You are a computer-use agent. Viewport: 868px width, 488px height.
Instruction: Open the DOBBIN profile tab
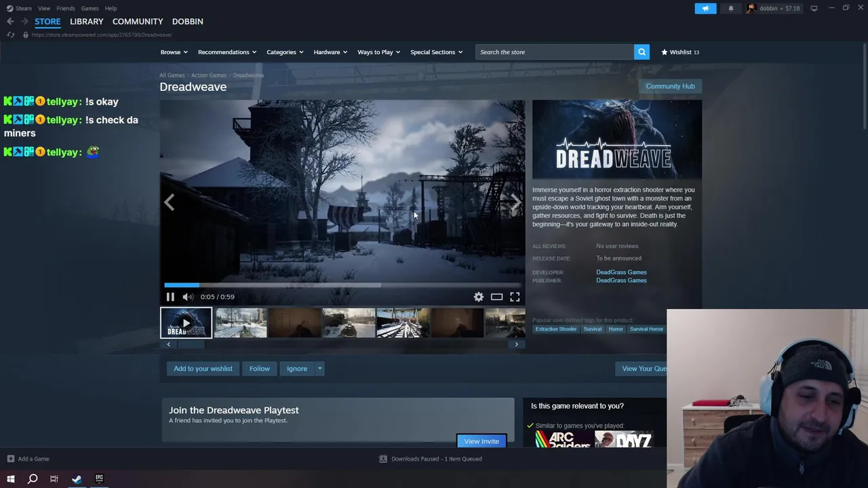tap(188, 22)
